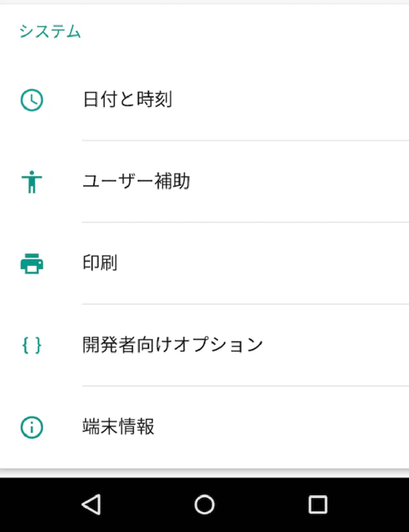This screenshot has width=409, height=532.
Task: Click the clock icon for date and time
Action: point(32,100)
